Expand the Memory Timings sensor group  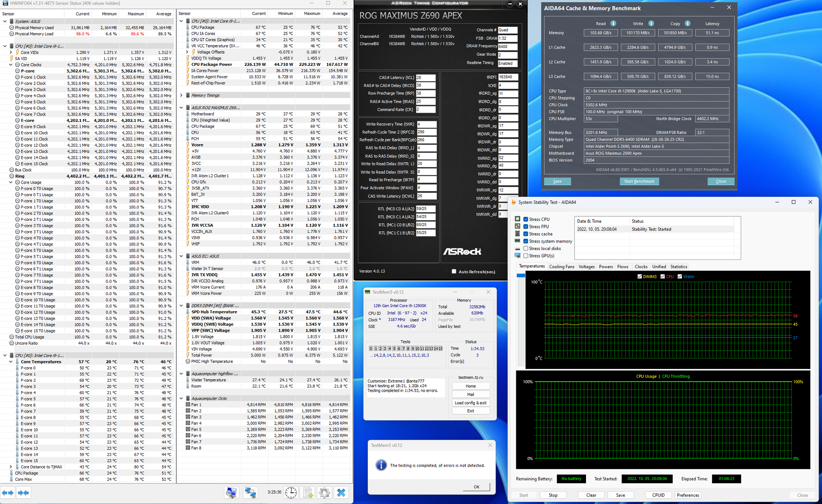pos(181,95)
